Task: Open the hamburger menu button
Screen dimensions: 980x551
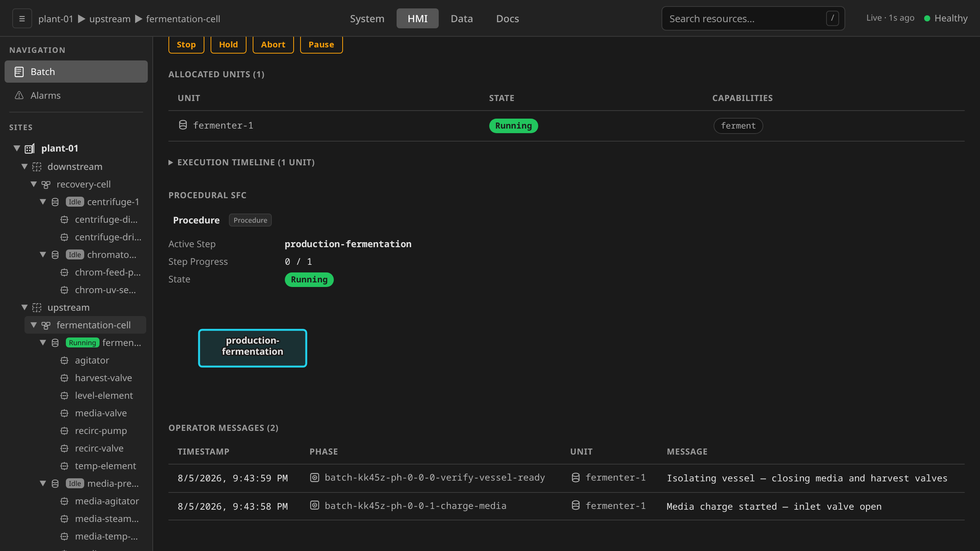Action: [x=22, y=18]
